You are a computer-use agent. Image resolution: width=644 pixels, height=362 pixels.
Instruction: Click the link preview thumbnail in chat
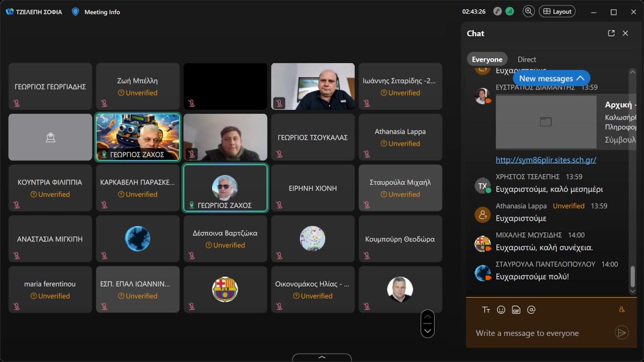coord(546,122)
